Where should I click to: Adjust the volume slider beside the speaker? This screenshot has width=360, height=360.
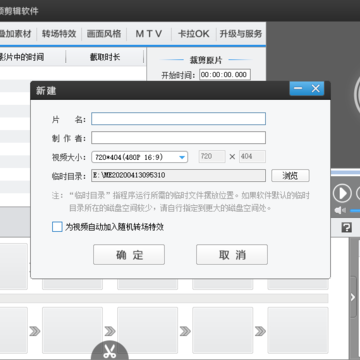355,210
